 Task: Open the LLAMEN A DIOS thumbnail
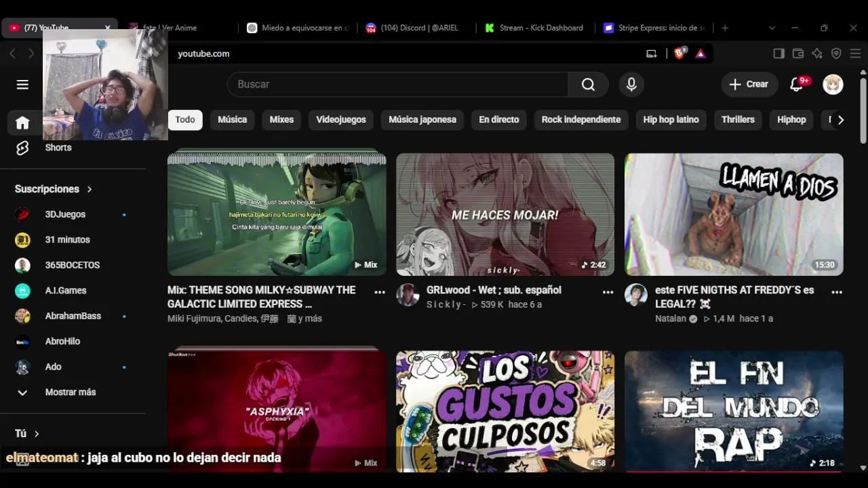coord(734,214)
